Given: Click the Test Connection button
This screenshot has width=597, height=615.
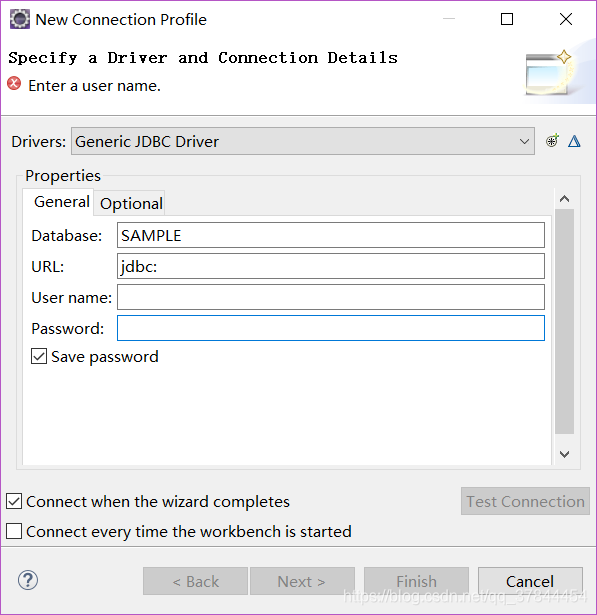Looking at the screenshot, I should pyautogui.click(x=525, y=501).
